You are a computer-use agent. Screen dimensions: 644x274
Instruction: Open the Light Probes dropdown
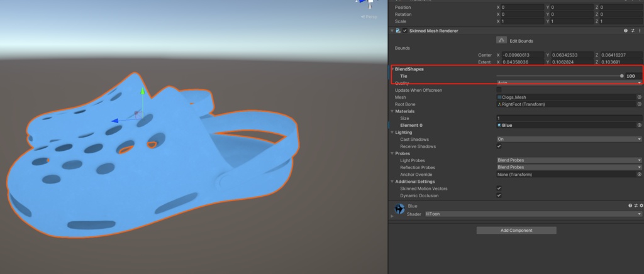pos(569,160)
